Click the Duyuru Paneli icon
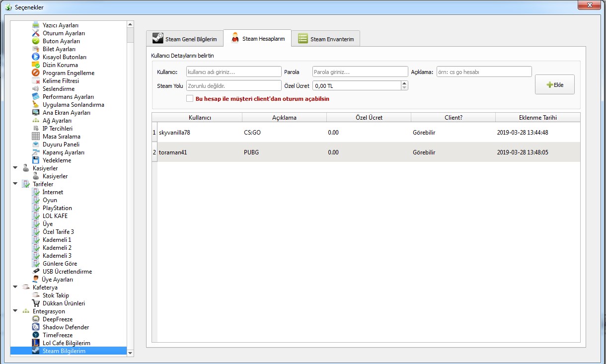The height and width of the screenshot is (364, 606). tap(36, 145)
